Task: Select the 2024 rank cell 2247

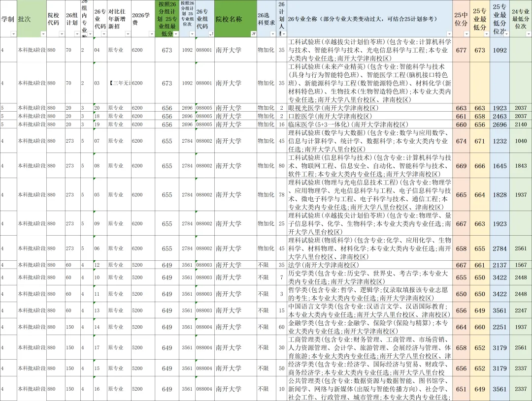Action: [521, 310]
